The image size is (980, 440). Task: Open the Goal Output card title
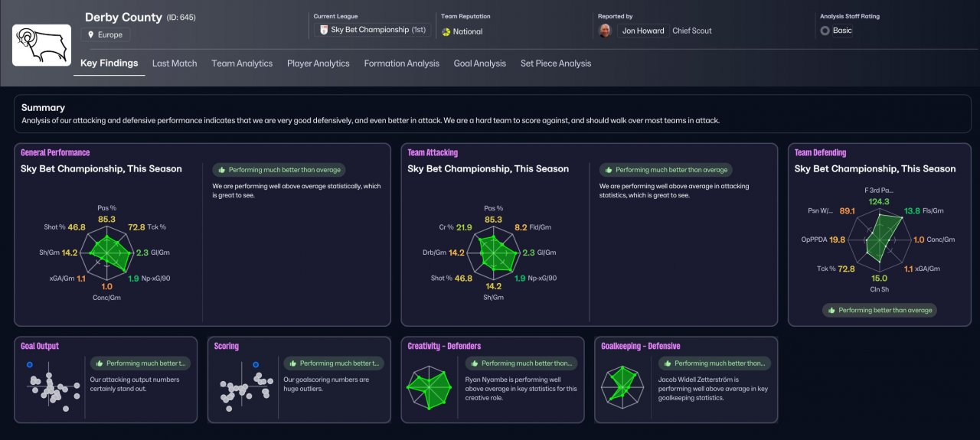click(x=40, y=346)
